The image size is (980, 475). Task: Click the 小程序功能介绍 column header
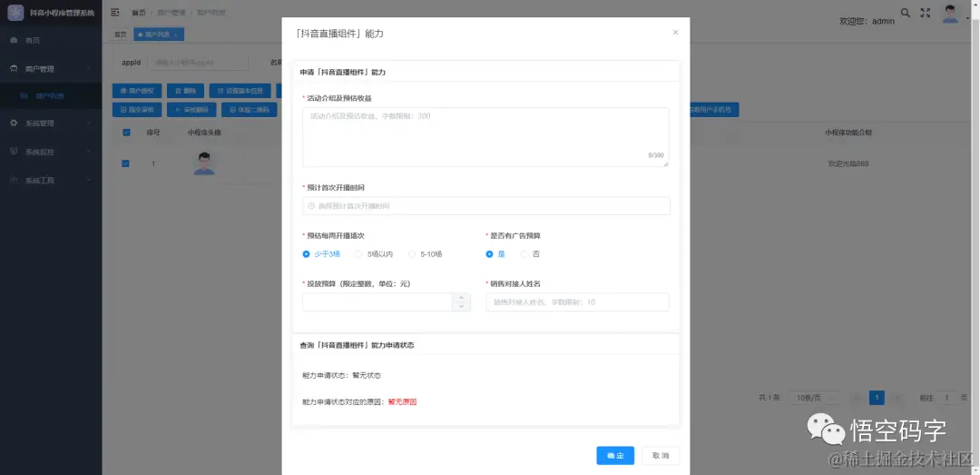point(848,133)
